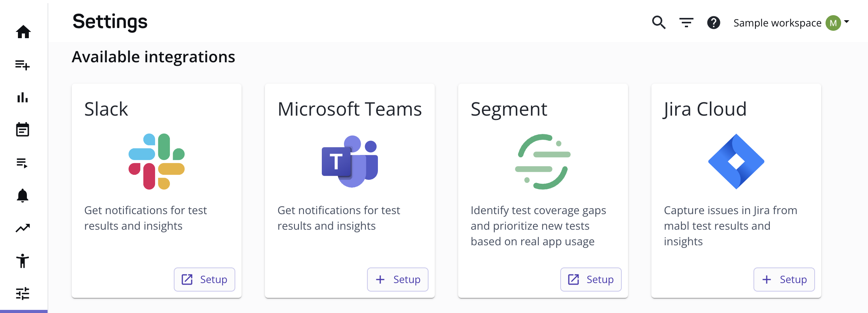This screenshot has width=868, height=313.
Task: Open the calendar plans sidebar icon
Action: tap(23, 130)
